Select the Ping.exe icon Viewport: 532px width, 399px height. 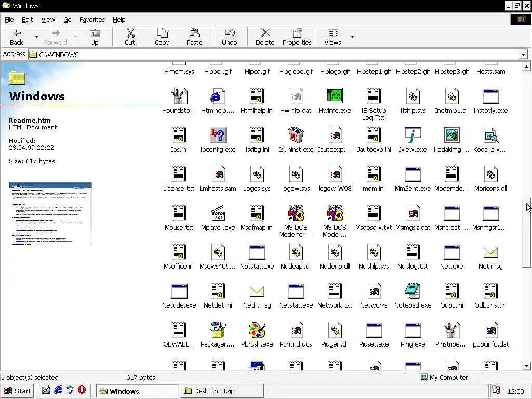[413, 330]
